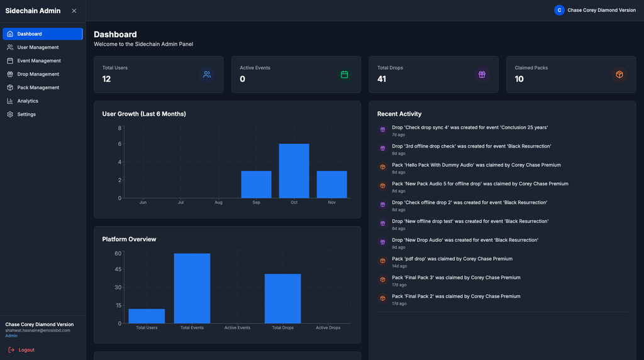The image size is (644, 360).
Task: Go to User Management
Action: click(x=43, y=47)
